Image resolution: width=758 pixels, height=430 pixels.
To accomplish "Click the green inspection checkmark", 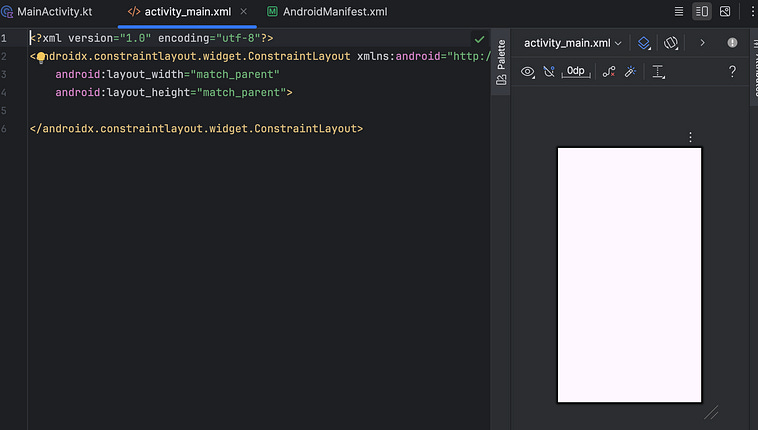I will click(479, 39).
